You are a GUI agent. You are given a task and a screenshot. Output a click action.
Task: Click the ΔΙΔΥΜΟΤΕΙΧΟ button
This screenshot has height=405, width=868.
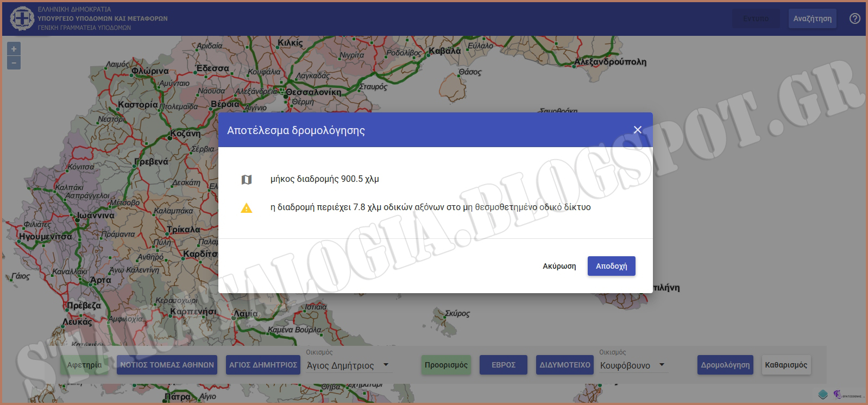point(565,365)
